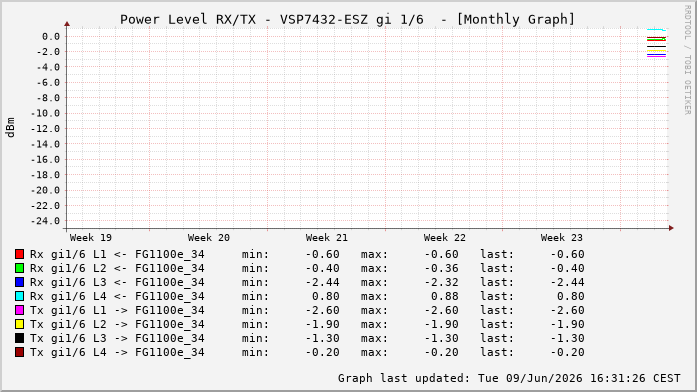Click legend text Rx gi1/6 L2 <- FG1100e_34
The height and width of the screenshot is (392, 697).
[x=117, y=268]
